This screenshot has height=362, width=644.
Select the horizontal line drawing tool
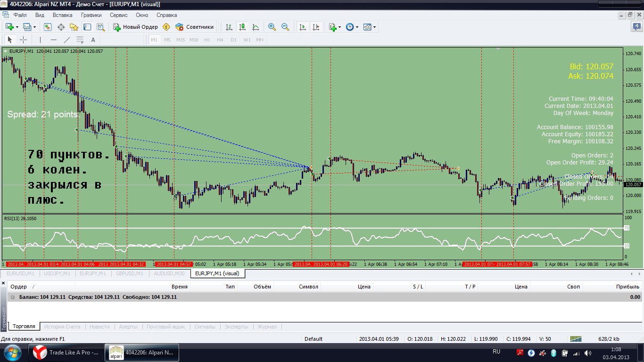click(53, 40)
